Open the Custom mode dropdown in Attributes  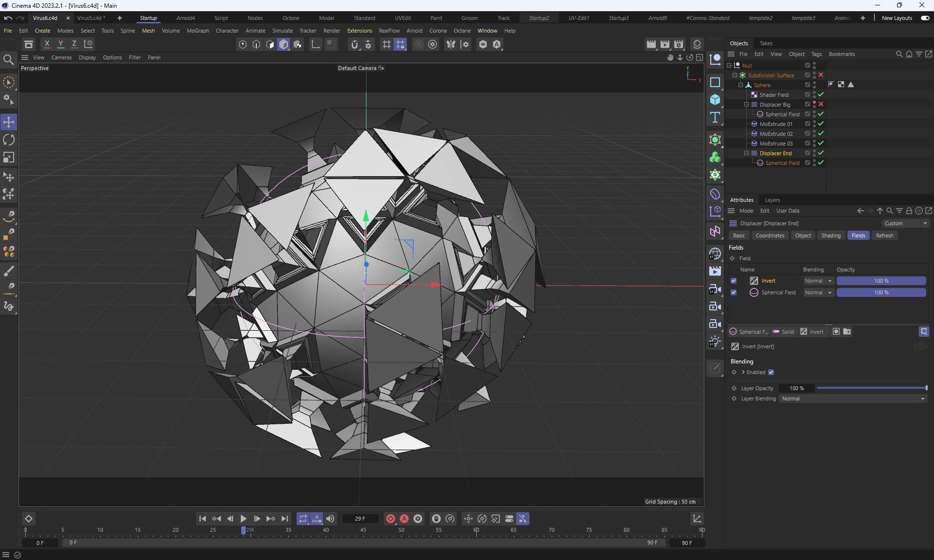click(905, 223)
